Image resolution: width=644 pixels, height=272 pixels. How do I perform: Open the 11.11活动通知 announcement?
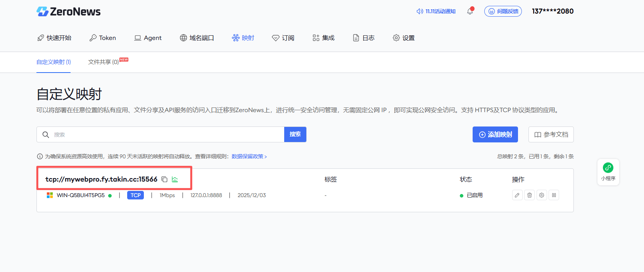pyautogui.click(x=436, y=11)
